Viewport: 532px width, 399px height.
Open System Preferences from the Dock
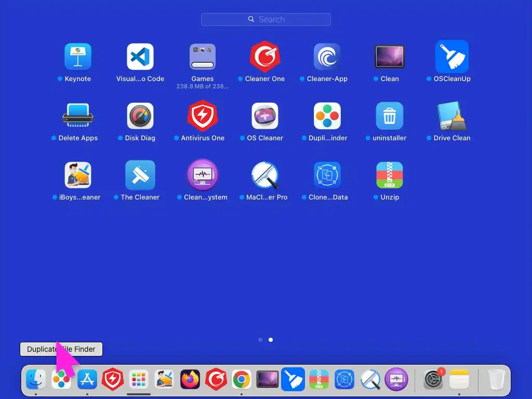434,379
